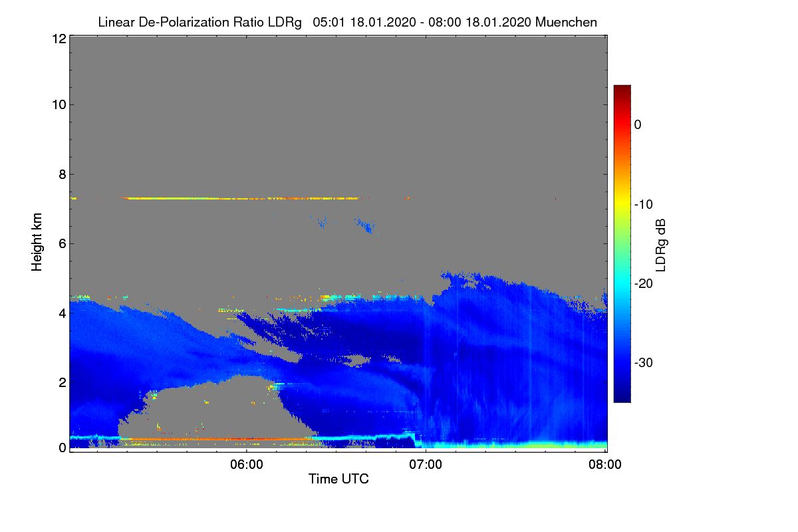Click the colorbar value 0
The width and height of the screenshot is (798, 532).
click(638, 125)
